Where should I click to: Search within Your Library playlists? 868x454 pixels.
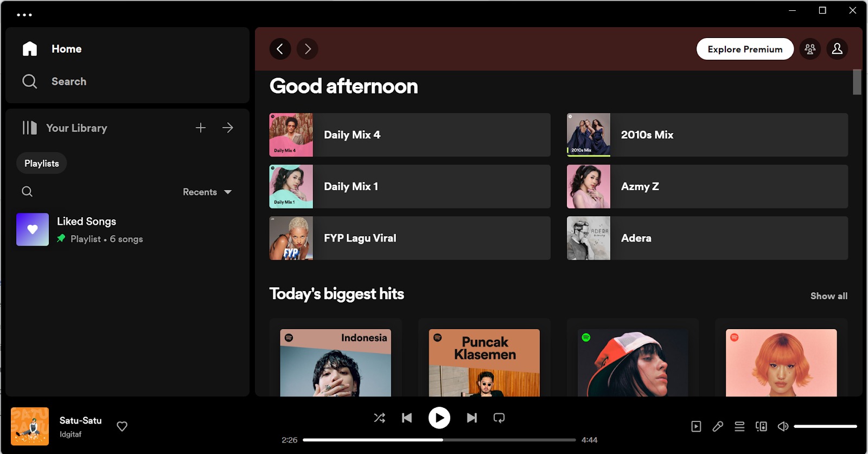click(x=27, y=191)
